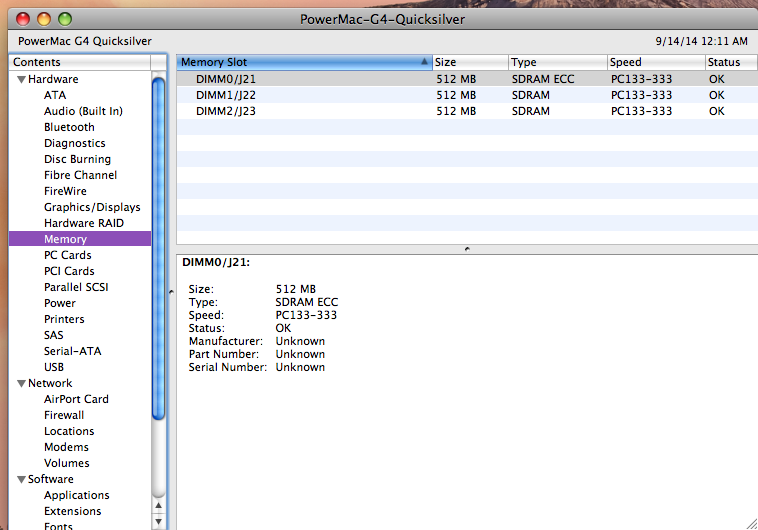
Task: Select USB in the sidebar
Action: (54, 367)
